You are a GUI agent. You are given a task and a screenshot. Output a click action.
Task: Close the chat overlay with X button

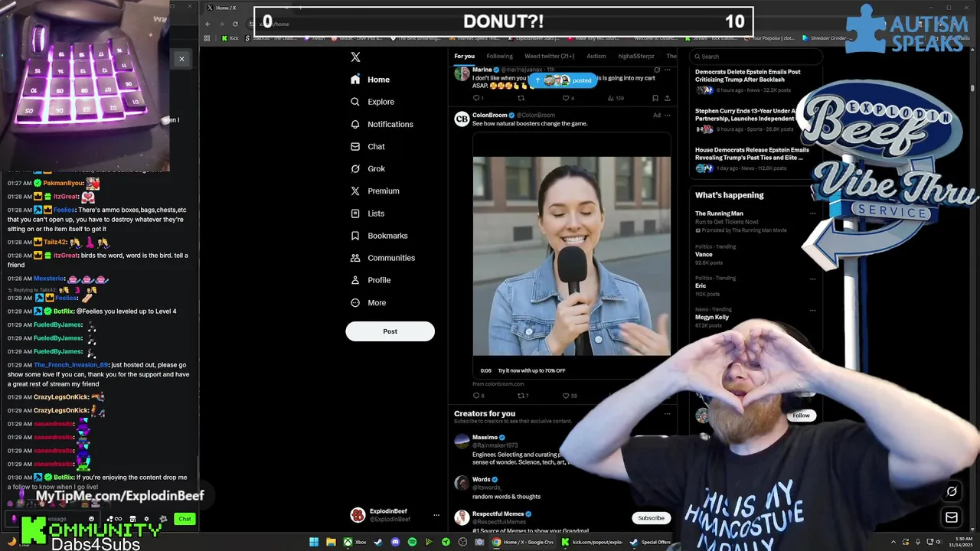tap(181, 59)
